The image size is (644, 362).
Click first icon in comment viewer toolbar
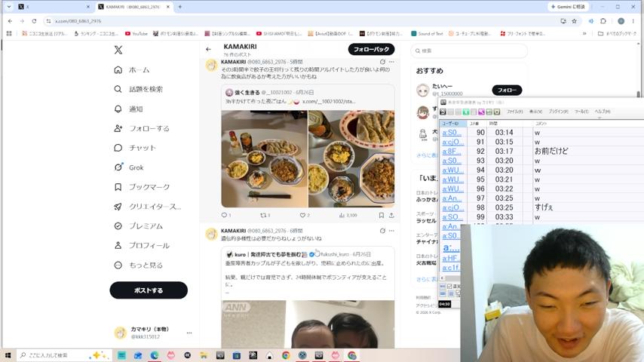click(x=443, y=112)
